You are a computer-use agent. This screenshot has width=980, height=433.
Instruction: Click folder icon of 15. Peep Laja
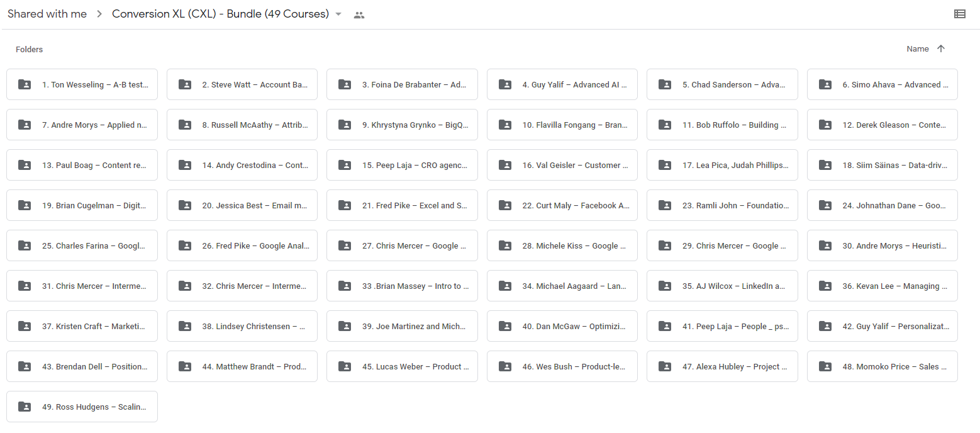[345, 165]
